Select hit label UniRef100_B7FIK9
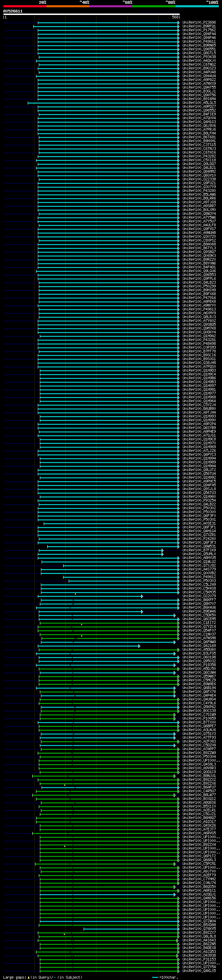Screen dimensions: 222x980 tap(199, 550)
